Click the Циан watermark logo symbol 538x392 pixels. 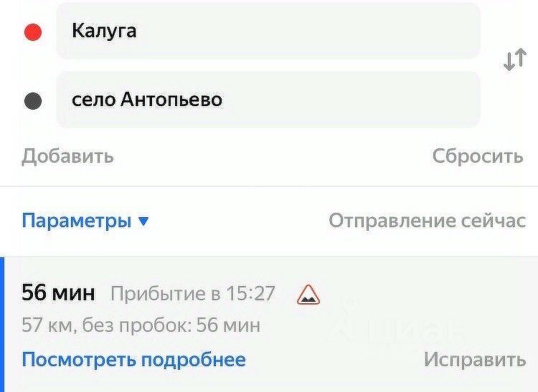pos(348,322)
